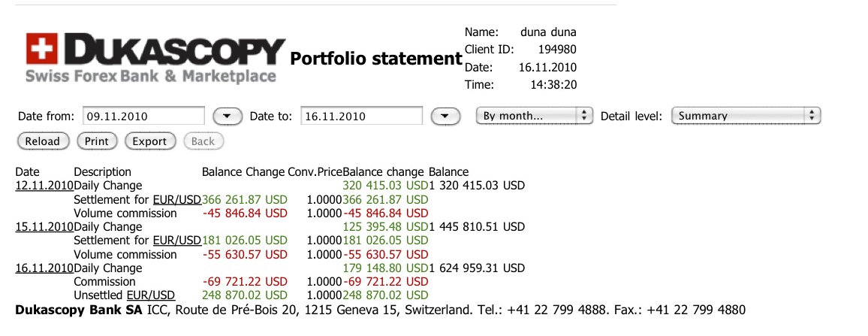Click the Unsettled EUR/USD link
The width and height of the screenshot is (868, 336).
click(x=151, y=295)
